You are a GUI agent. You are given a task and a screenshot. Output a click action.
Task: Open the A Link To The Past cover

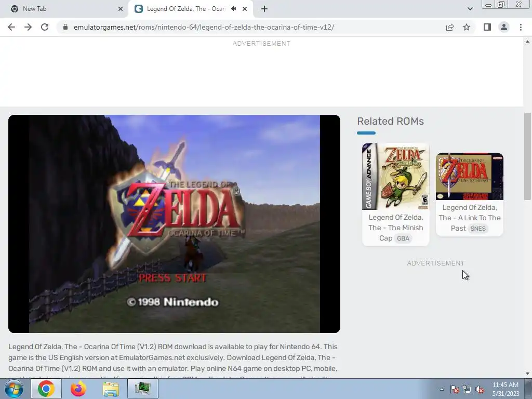click(x=470, y=177)
